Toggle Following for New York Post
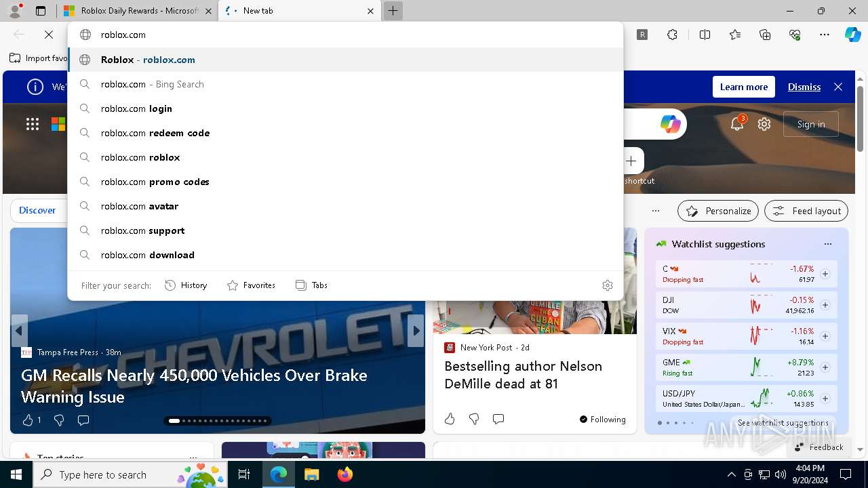 click(603, 420)
